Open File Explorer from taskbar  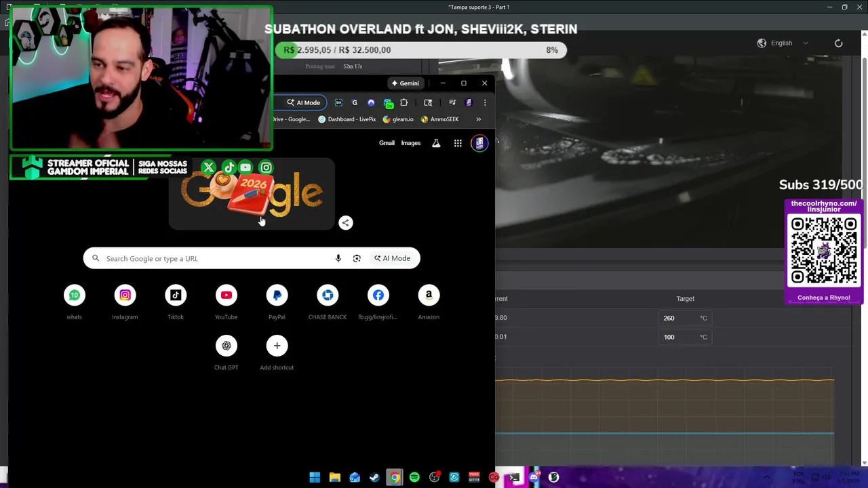335,478
